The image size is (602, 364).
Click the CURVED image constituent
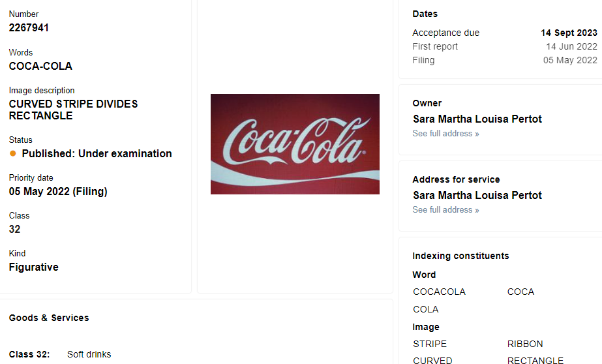432,361
